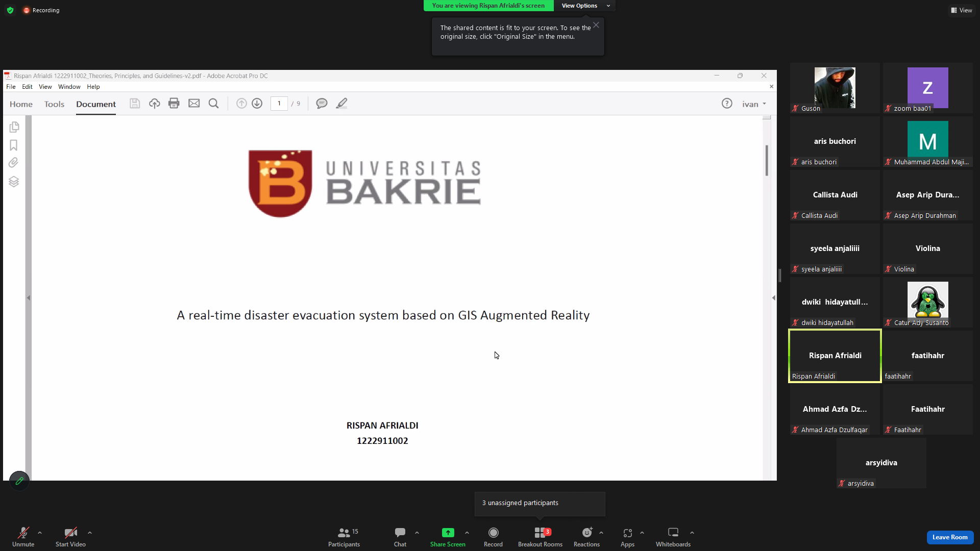Open the Edit menu in Acrobat

pos(27,87)
